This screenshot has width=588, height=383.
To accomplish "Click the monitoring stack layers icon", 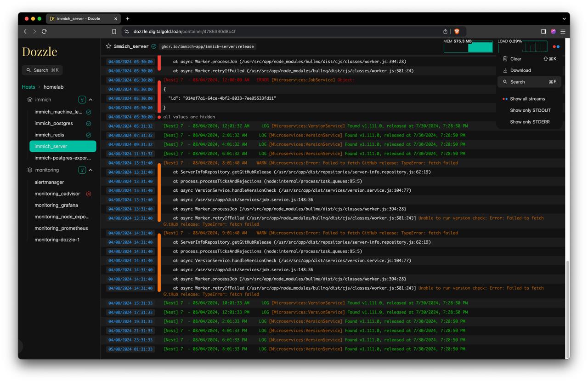I will pos(30,170).
